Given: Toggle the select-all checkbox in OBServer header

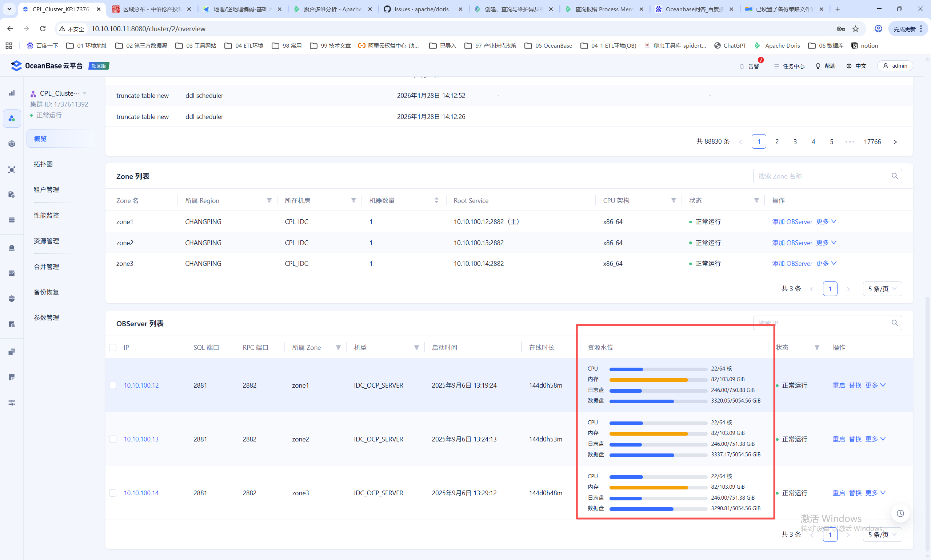Looking at the screenshot, I should [113, 348].
